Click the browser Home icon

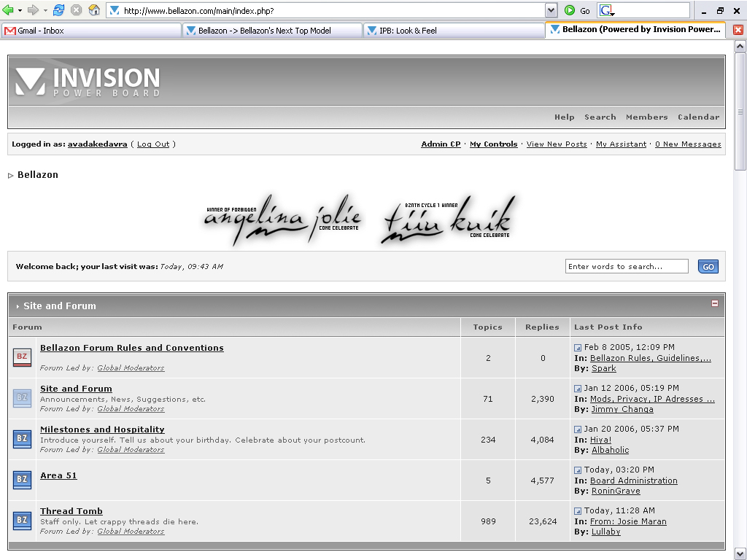click(94, 10)
